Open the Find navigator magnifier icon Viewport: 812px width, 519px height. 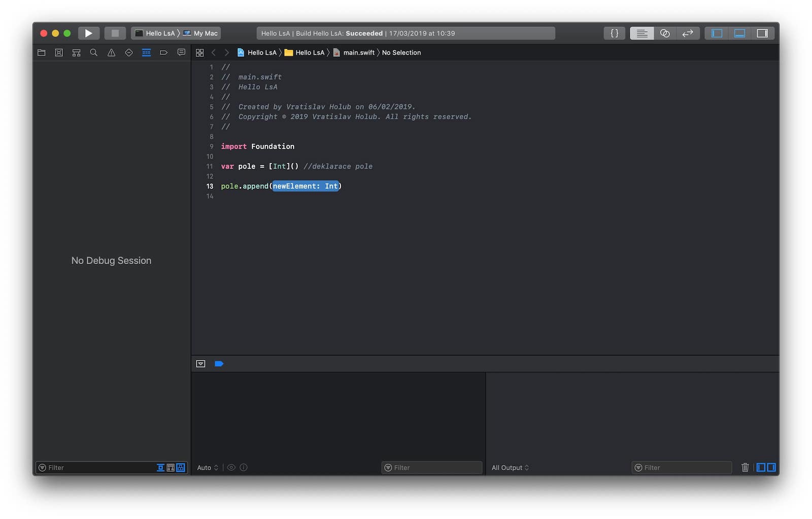pyautogui.click(x=94, y=53)
